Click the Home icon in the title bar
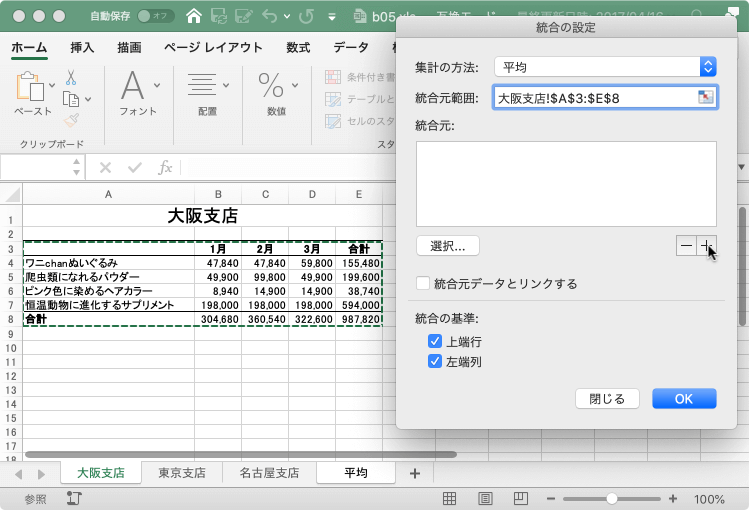The image size is (749, 510). tap(193, 16)
